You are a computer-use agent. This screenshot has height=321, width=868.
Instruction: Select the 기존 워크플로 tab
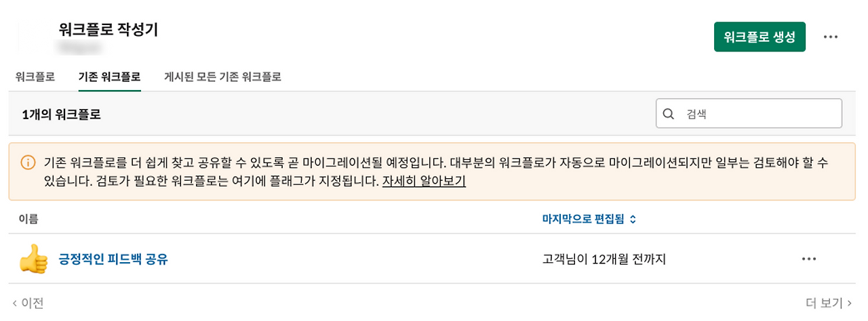coord(109,77)
